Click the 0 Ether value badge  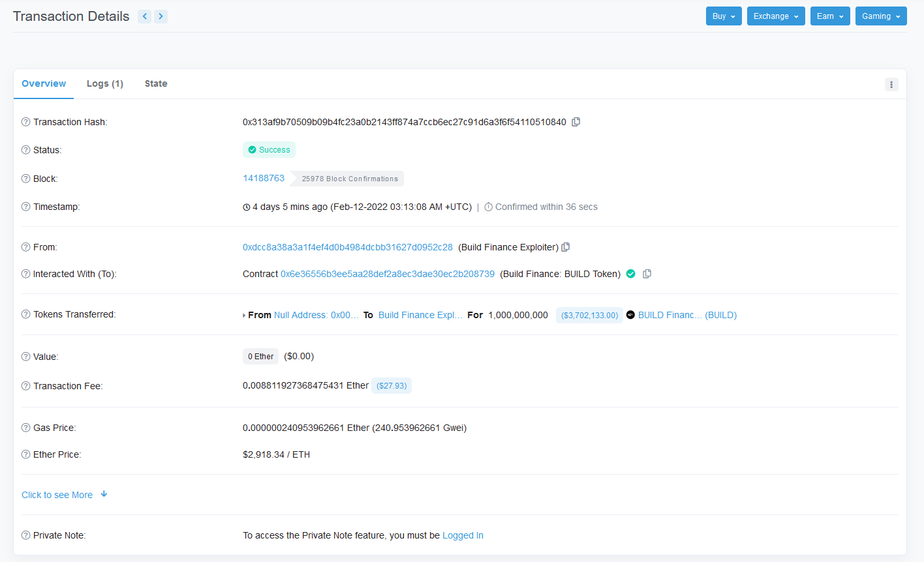[260, 356]
